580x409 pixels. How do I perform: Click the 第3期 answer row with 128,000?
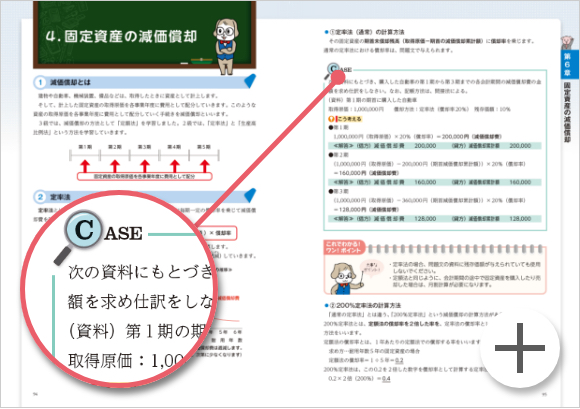pos(435,219)
